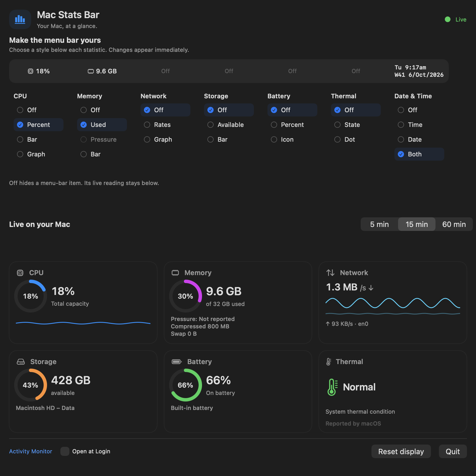476x476 pixels.
Task: Click the Mac Stats Bar app icon
Action: tap(20, 20)
